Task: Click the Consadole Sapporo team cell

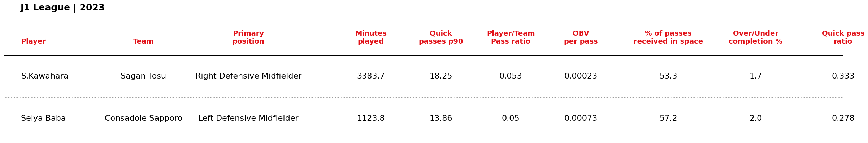Action: (143, 119)
